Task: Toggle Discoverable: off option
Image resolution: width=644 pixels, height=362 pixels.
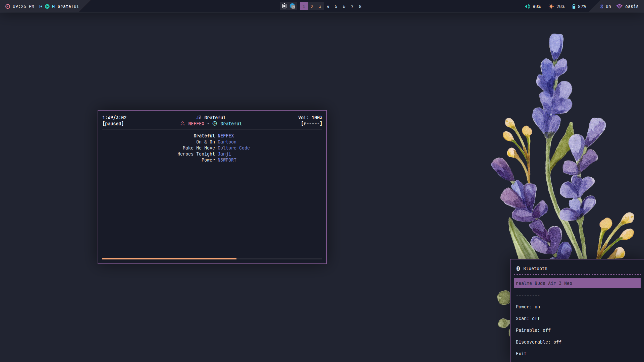Action: tap(539, 342)
